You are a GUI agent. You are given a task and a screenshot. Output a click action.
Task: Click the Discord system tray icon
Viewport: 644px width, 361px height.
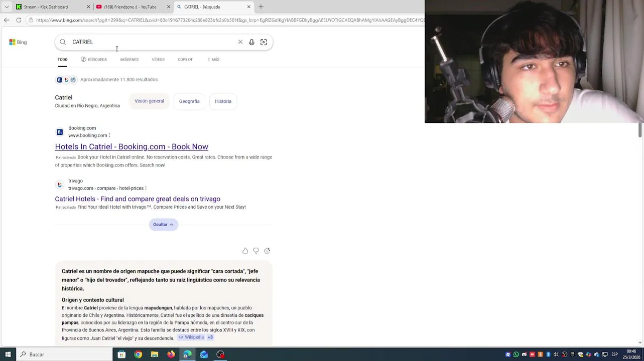click(x=524, y=354)
